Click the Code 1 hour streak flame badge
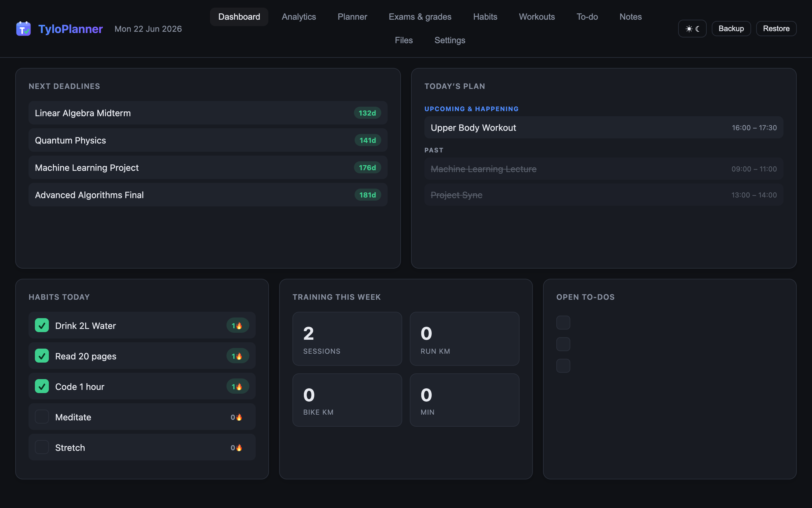 click(238, 386)
